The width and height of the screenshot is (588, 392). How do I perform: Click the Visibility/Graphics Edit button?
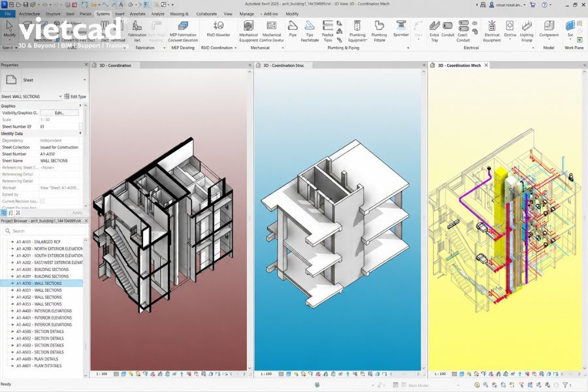pyautogui.click(x=59, y=112)
